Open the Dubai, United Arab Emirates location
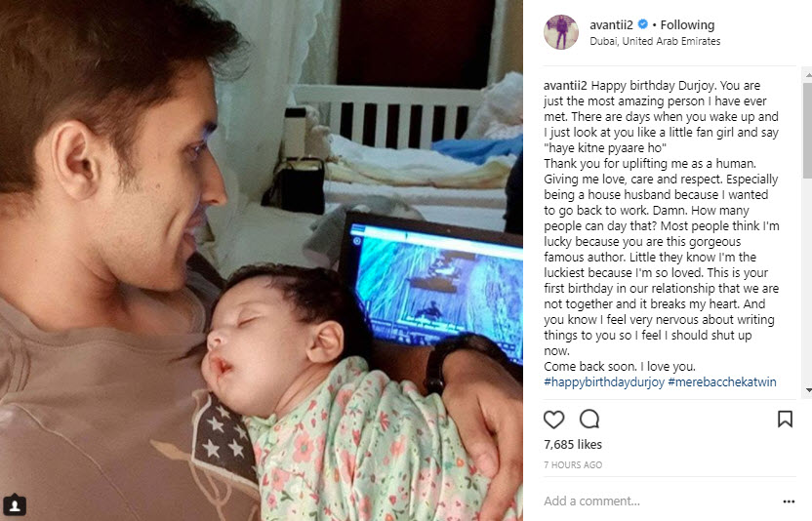Viewport: 812px width, 521px height. click(655, 41)
